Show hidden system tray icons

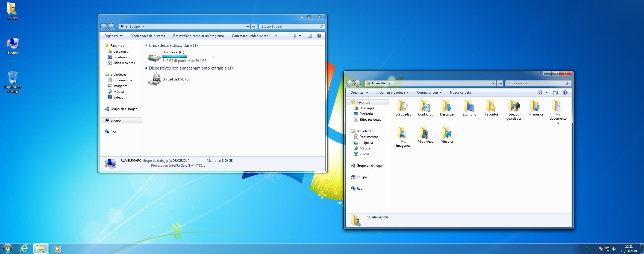[594, 249]
